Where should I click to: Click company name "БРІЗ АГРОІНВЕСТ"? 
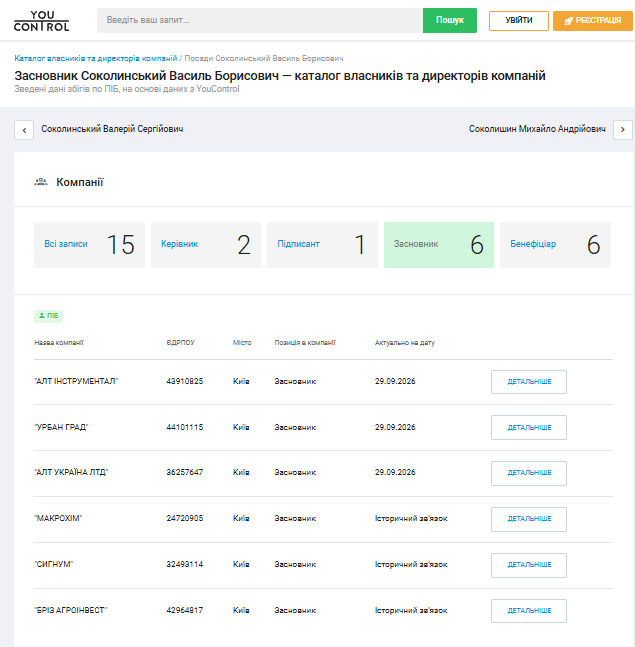(x=71, y=610)
